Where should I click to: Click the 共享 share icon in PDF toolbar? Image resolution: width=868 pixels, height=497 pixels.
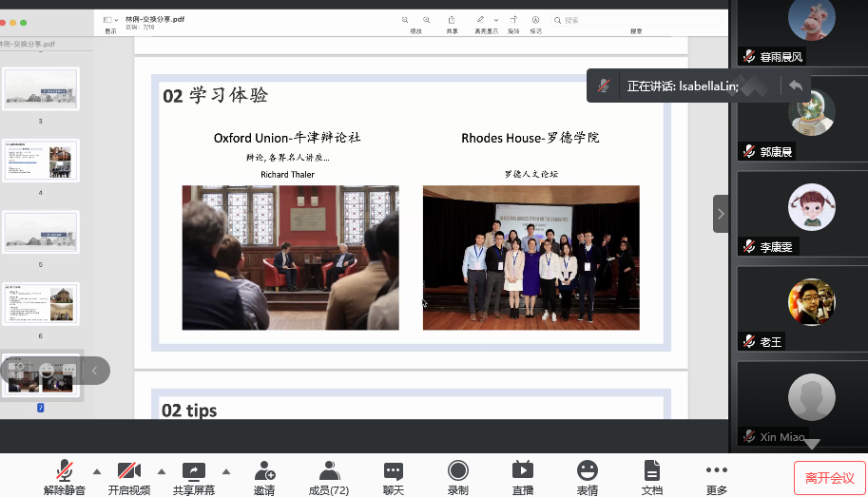point(452,20)
